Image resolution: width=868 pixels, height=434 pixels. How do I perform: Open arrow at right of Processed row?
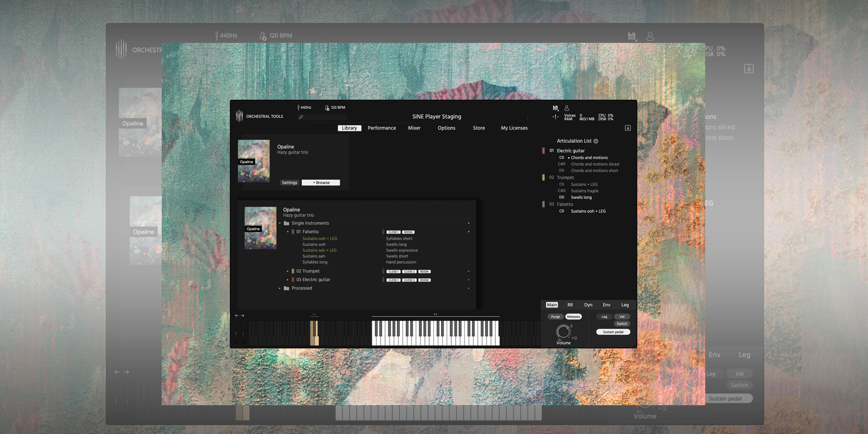(469, 288)
